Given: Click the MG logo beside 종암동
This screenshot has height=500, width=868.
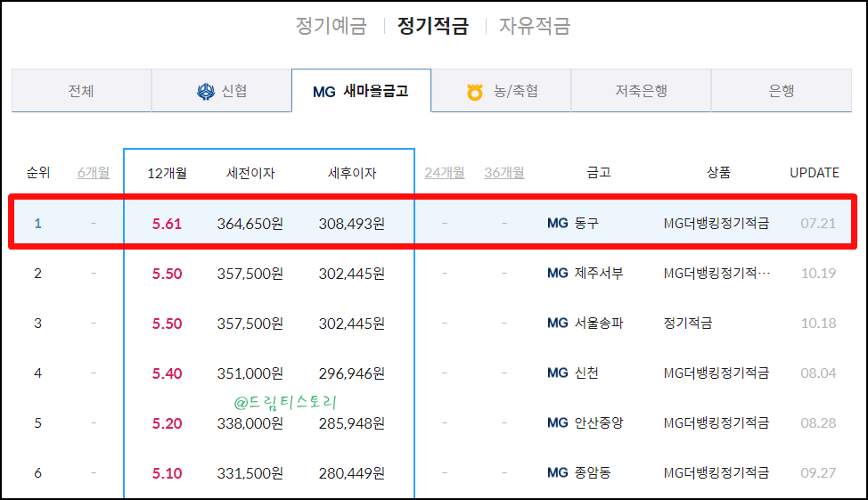Looking at the screenshot, I should pyautogui.click(x=558, y=472).
